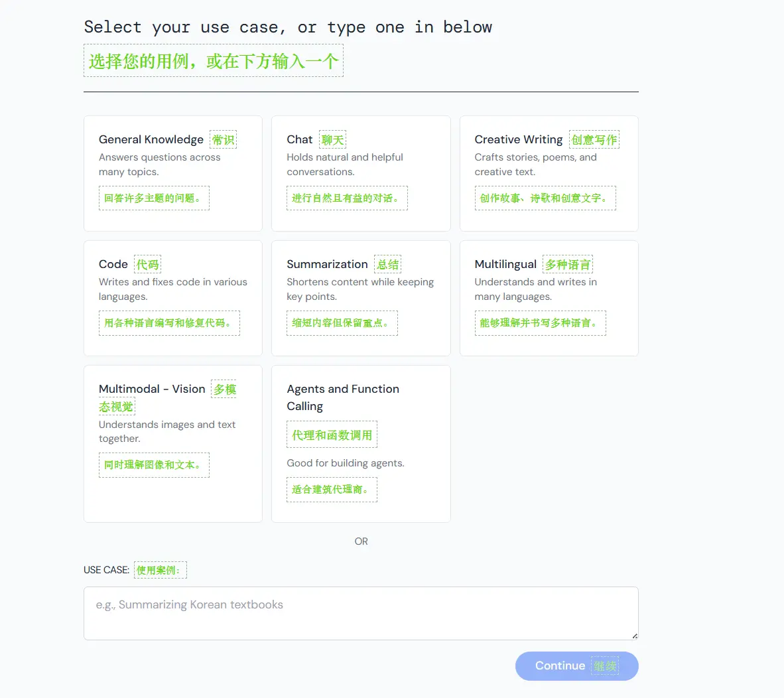Click the 使用案例 translation label

[x=161, y=570]
